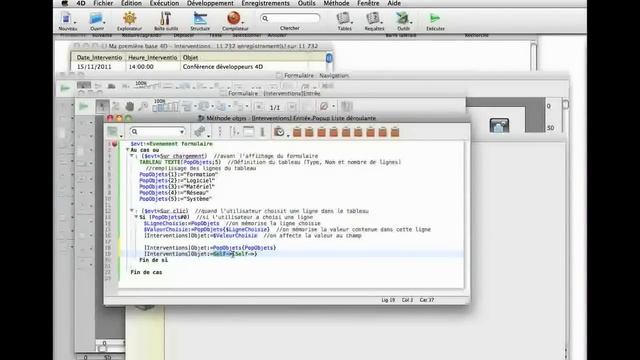Click the 'Conférence développeurs 4D' cell
640x360 pixels.
point(223,67)
